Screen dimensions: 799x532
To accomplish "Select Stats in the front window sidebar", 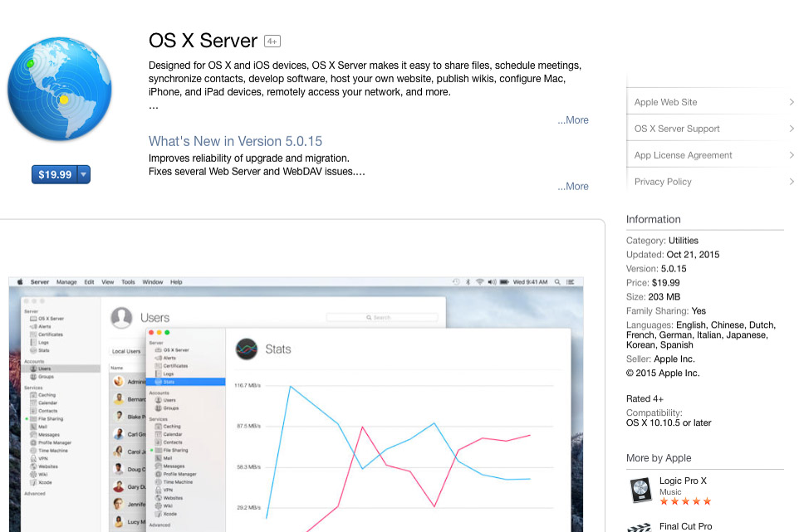I will pyautogui.click(x=186, y=382).
